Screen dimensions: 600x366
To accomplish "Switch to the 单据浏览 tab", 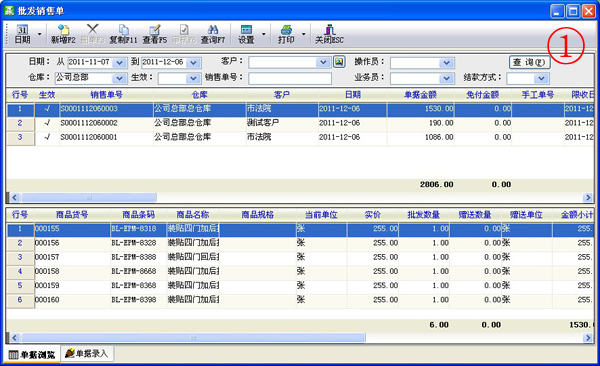I will (x=32, y=355).
